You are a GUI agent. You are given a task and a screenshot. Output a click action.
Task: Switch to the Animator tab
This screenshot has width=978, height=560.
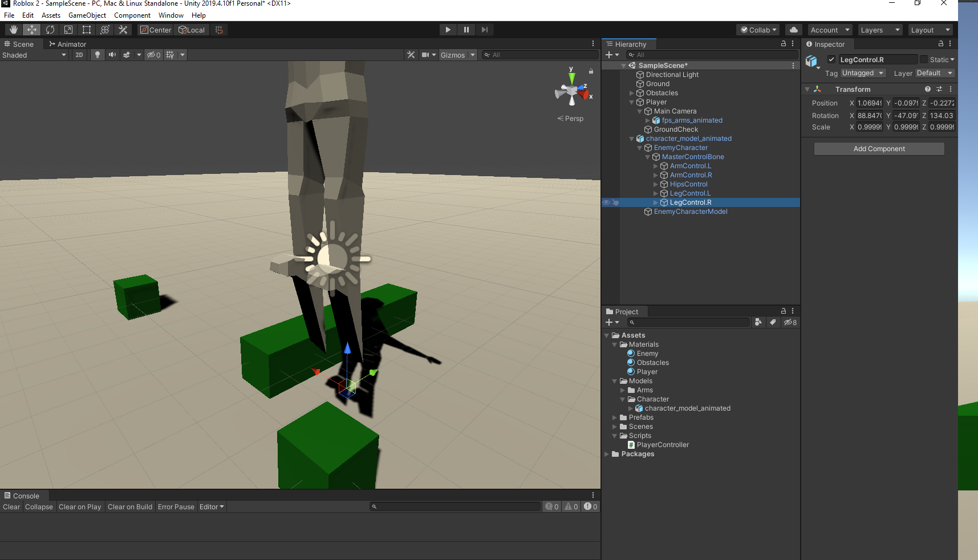(67, 44)
